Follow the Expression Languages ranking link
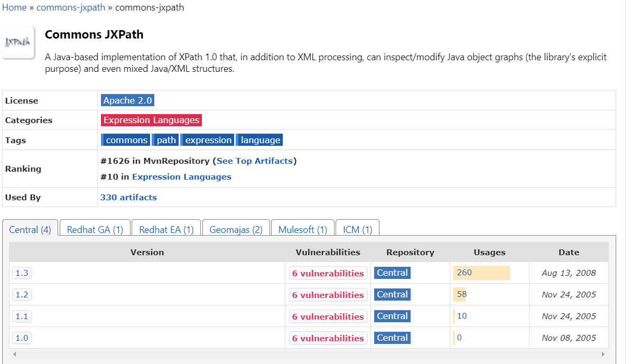Screen dimensions: 640x364 181,176
